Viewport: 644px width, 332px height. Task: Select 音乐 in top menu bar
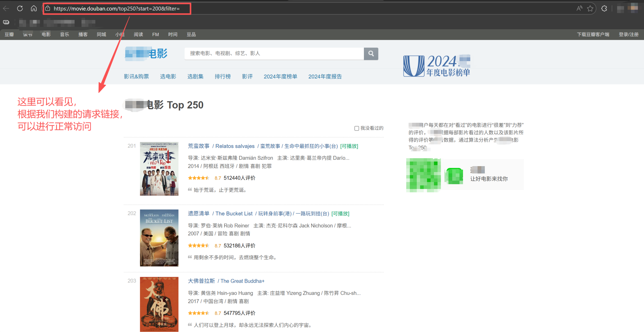pyautogui.click(x=64, y=34)
